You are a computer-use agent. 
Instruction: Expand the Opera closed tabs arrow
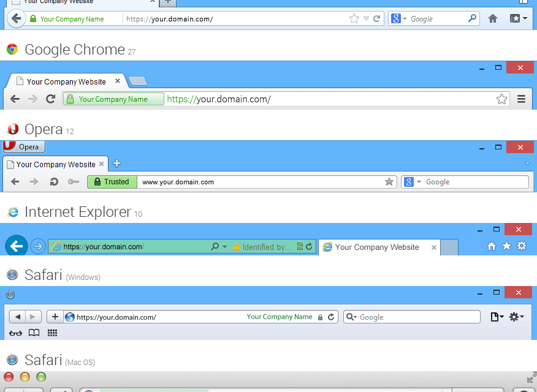pyautogui.click(x=527, y=164)
